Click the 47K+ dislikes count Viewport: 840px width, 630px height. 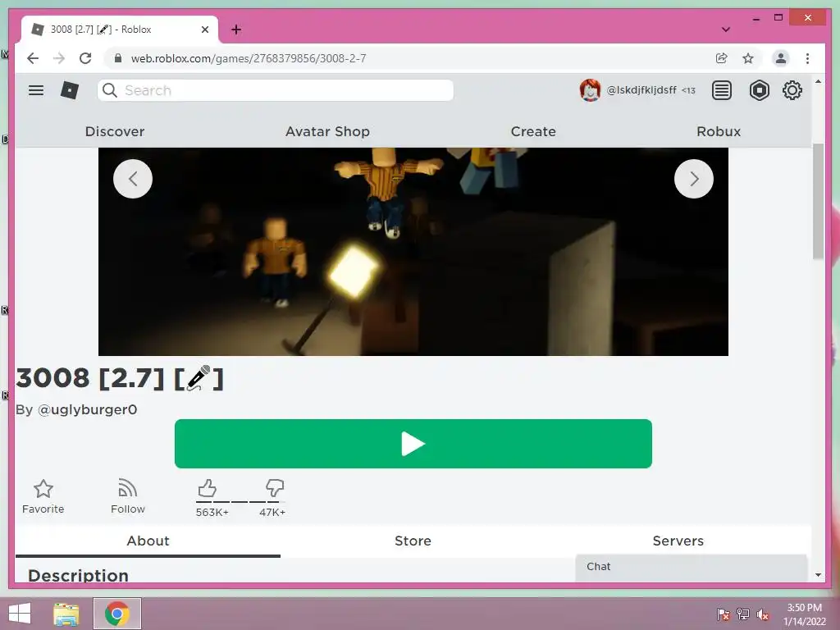pyautogui.click(x=272, y=512)
